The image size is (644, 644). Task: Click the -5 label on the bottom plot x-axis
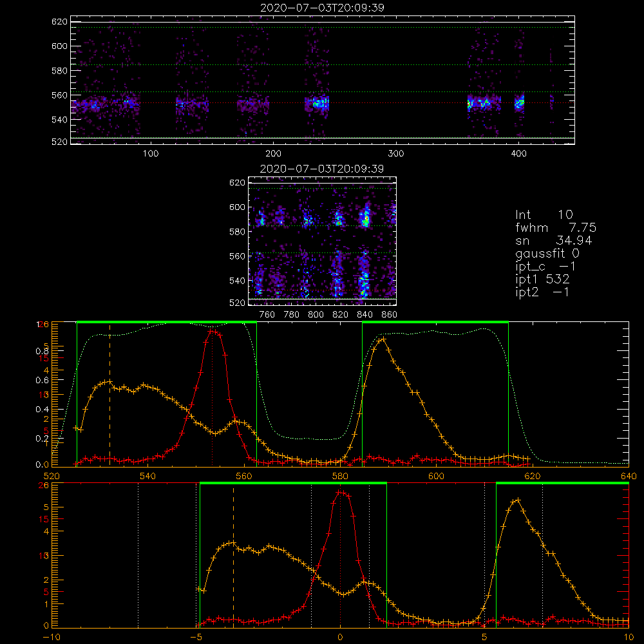pos(196,637)
